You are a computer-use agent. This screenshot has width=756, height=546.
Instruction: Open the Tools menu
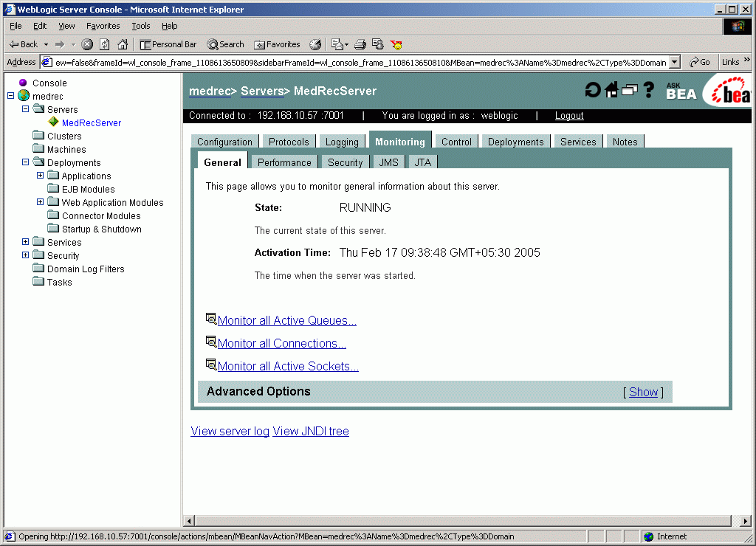click(141, 26)
